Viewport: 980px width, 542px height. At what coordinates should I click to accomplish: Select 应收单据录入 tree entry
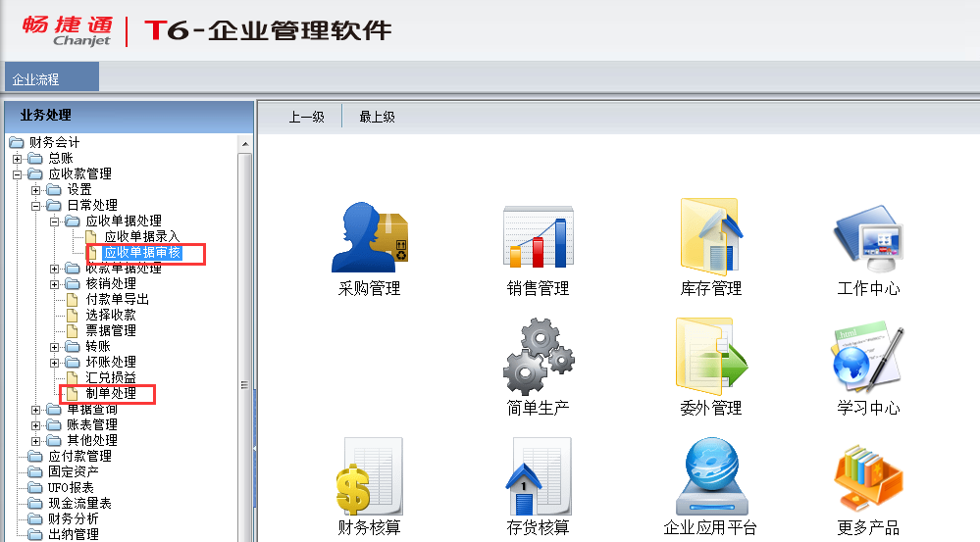[142, 236]
